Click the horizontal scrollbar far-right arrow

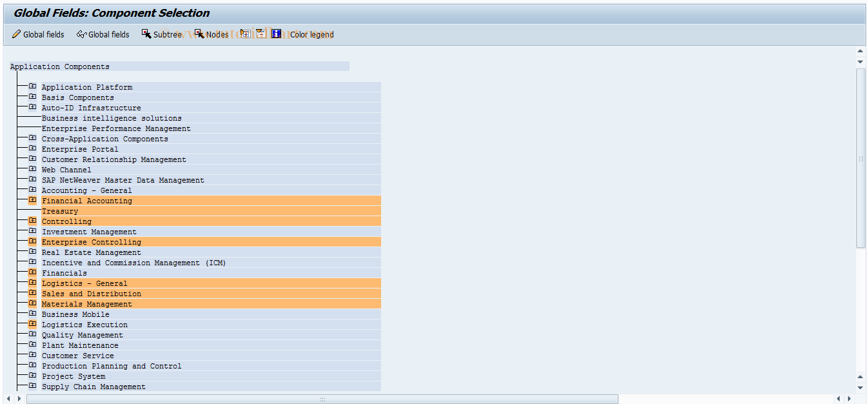(x=850, y=399)
